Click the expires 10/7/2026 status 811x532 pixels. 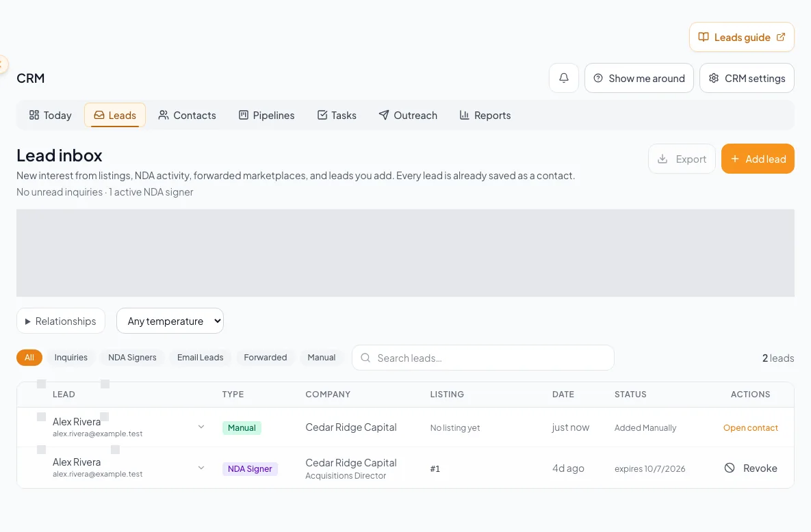[x=649, y=468]
